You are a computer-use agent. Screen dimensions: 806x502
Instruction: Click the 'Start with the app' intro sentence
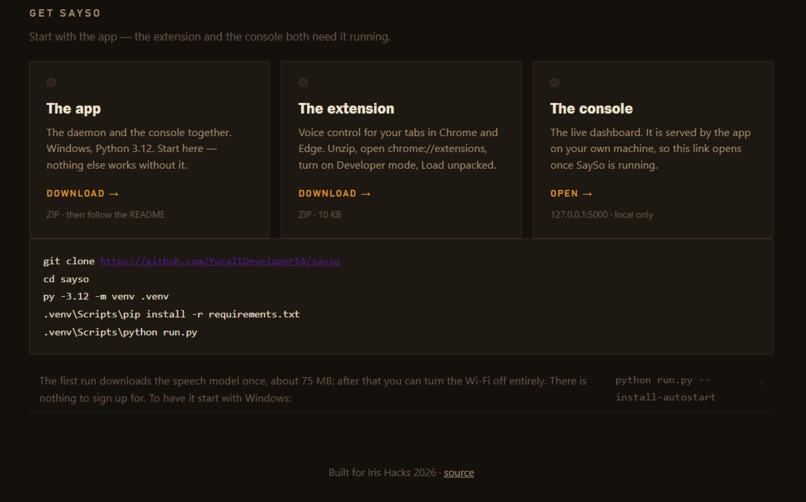pos(210,37)
